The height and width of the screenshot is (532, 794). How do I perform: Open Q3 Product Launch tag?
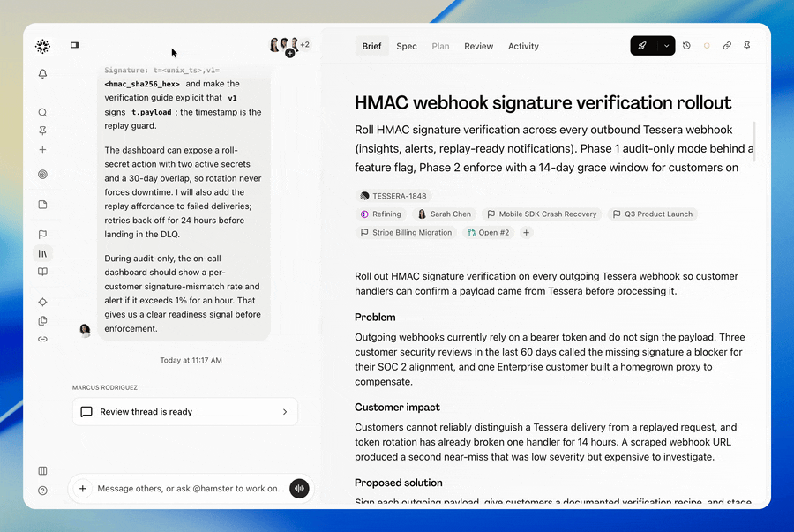click(x=653, y=214)
